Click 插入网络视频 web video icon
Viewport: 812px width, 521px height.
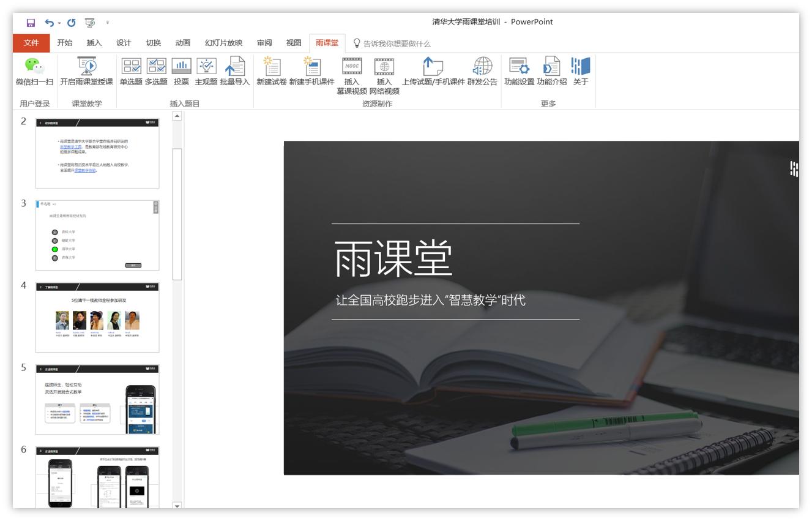384,76
